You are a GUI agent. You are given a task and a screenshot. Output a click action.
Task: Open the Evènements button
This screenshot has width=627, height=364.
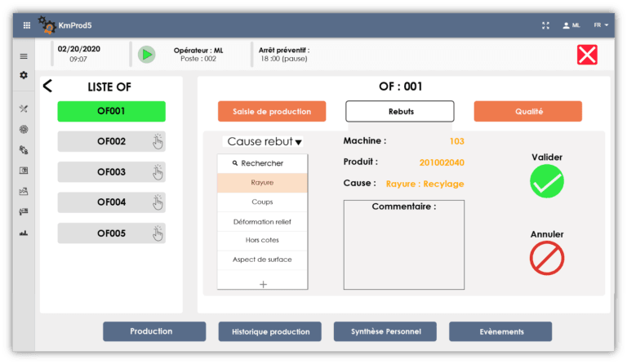pos(500,331)
